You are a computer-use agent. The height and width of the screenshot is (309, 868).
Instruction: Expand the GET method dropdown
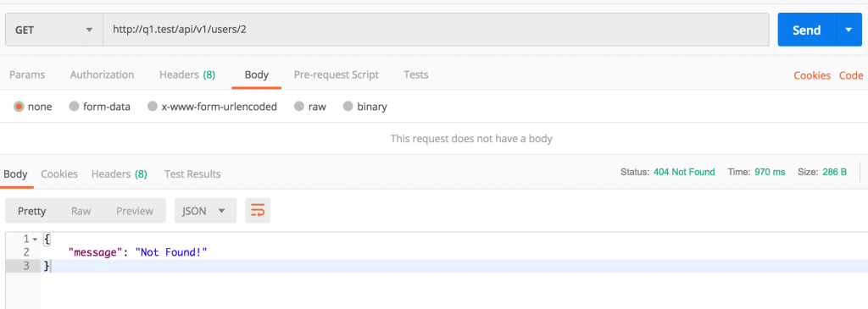tap(53, 30)
